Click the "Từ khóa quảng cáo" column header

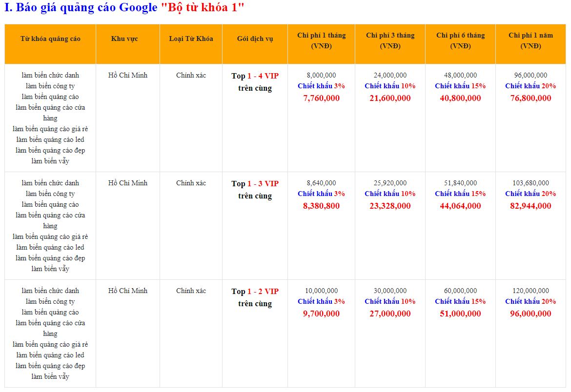click(x=50, y=39)
